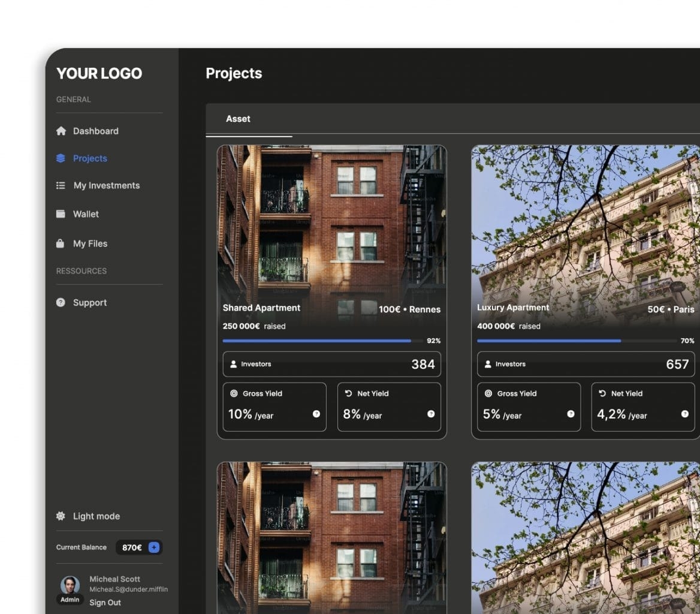Click the Admin badge
The width and height of the screenshot is (700, 614).
point(70,599)
